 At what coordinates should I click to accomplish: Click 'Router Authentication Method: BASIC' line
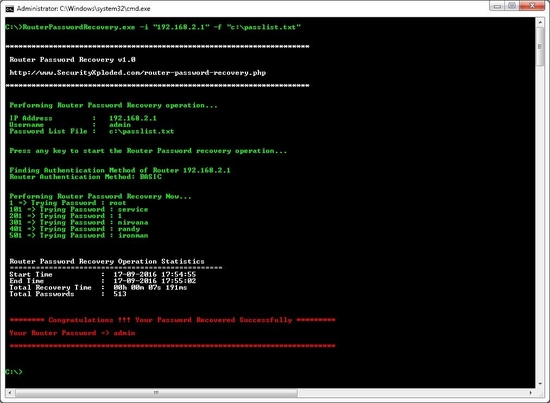tap(86, 177)
